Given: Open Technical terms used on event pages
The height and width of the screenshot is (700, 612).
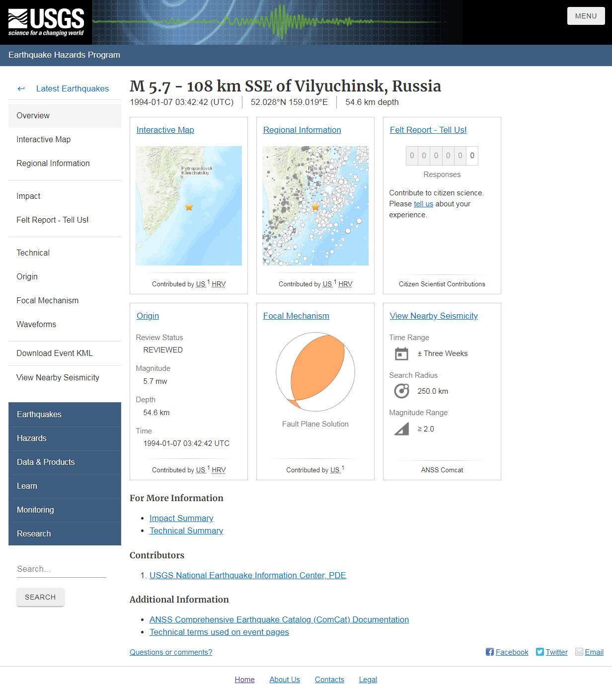Looking at the screenshot, I should 219,632.
